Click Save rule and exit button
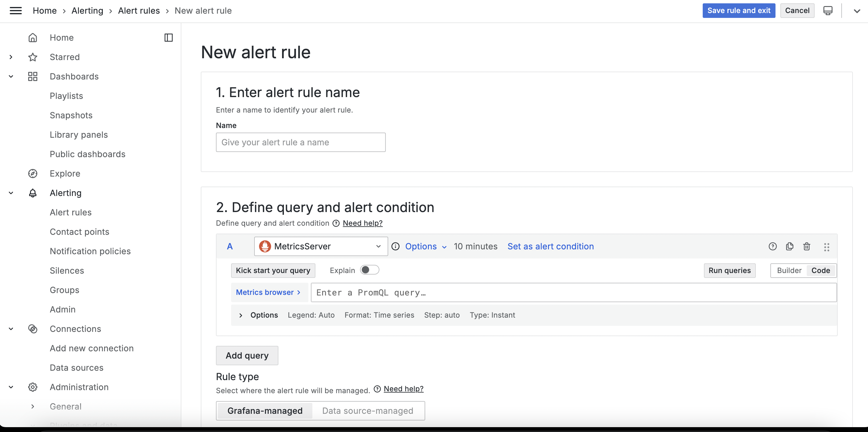 [738, 11]
